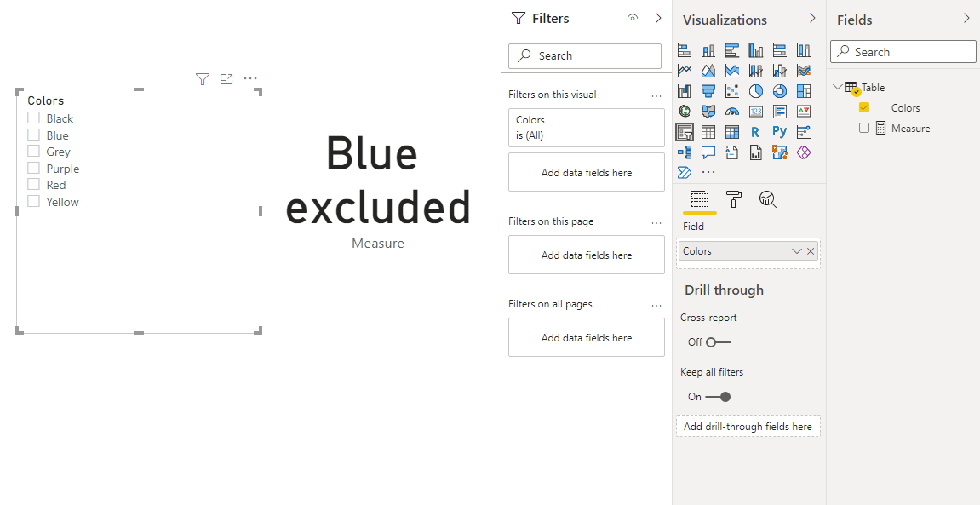This screenshot has height=505, width=980.
Task: Check the Black slicer checkbox
Action: point(34,118)
